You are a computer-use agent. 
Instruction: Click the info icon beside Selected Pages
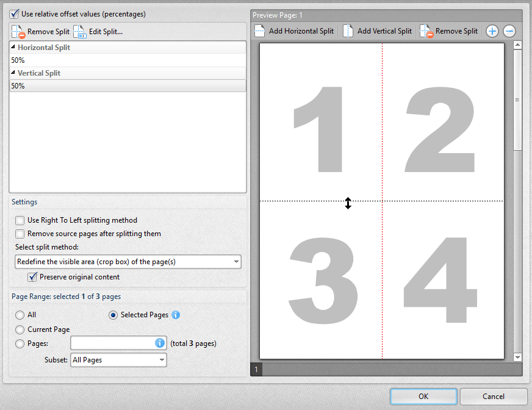176,315
